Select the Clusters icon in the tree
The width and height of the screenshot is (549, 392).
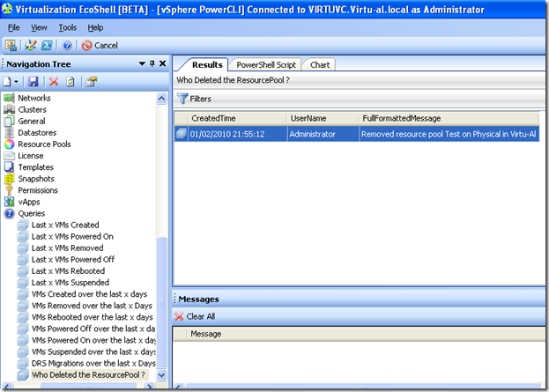(x=9, y=109)
